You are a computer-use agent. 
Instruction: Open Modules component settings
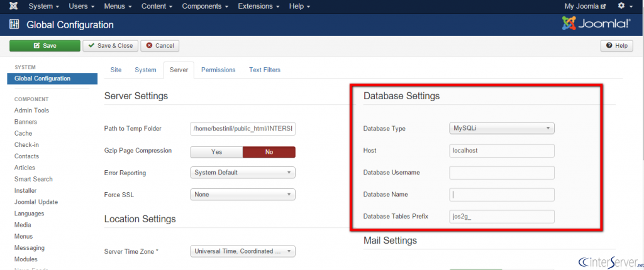[26, 259]
